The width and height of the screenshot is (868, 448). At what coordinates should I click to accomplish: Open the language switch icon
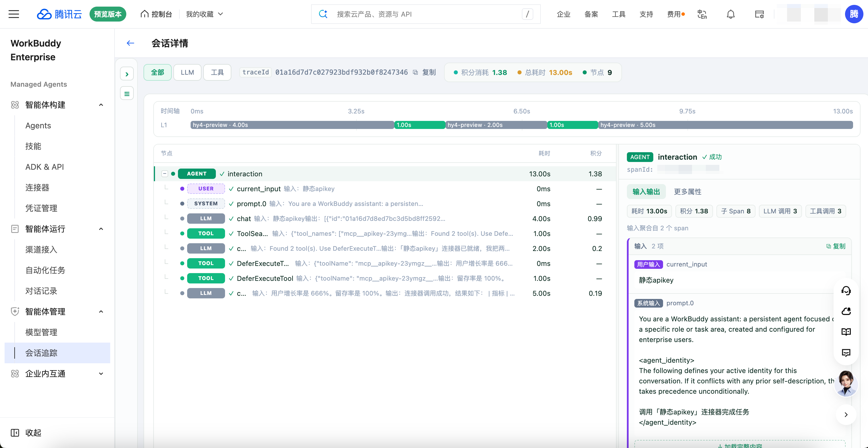[702, 14]
